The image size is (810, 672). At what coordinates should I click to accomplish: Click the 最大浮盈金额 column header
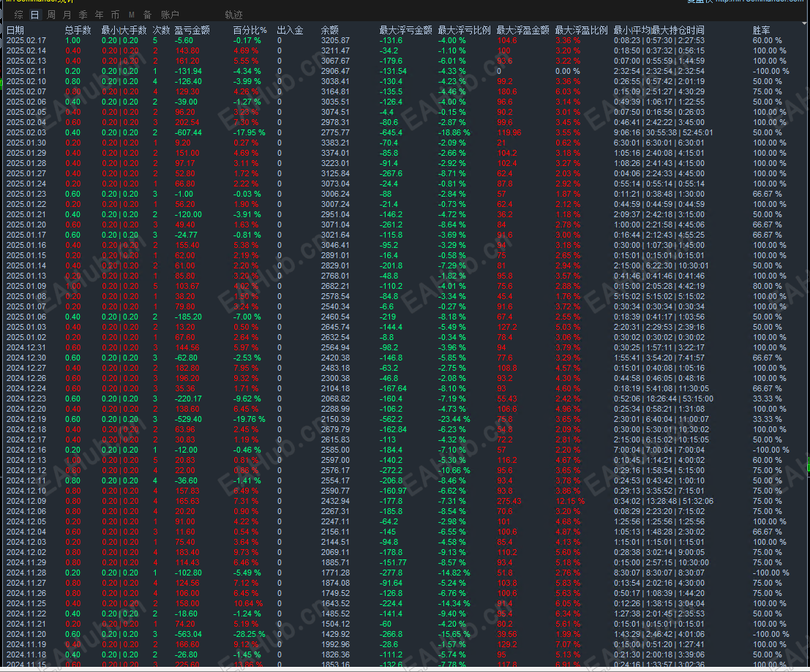tap(522, 30)
